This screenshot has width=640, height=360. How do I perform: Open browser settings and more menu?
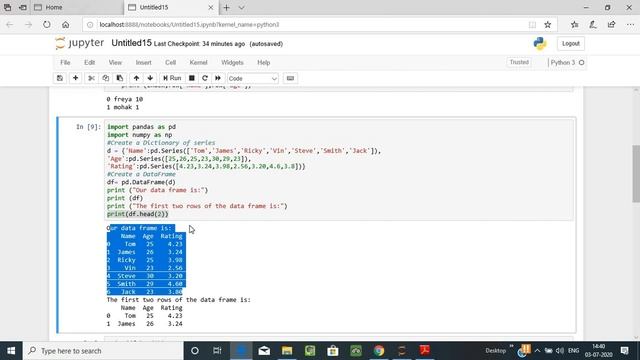(630, 24)
